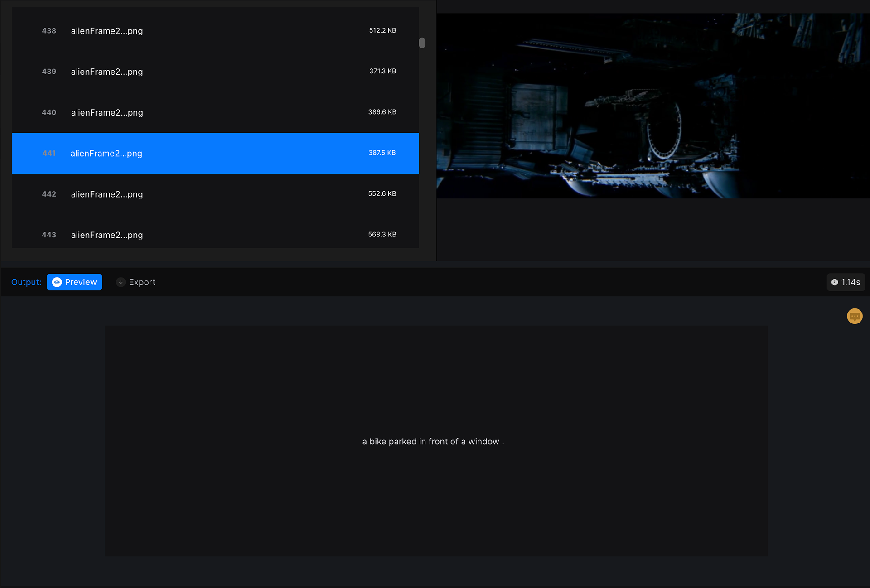Select file row 443 alienFrame2...png

pyautogui.click(x=215, y=231)
